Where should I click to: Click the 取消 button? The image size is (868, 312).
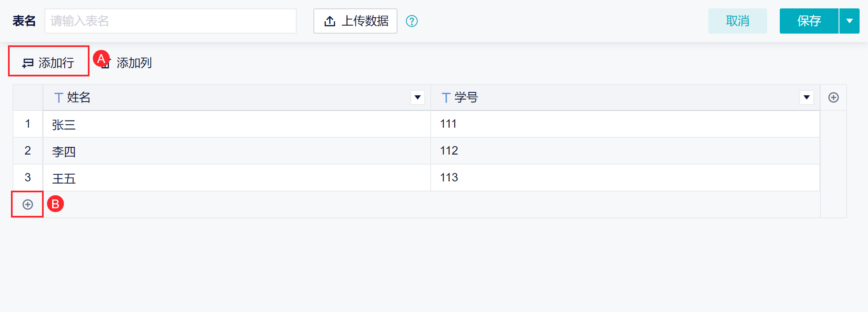[738, 21]
